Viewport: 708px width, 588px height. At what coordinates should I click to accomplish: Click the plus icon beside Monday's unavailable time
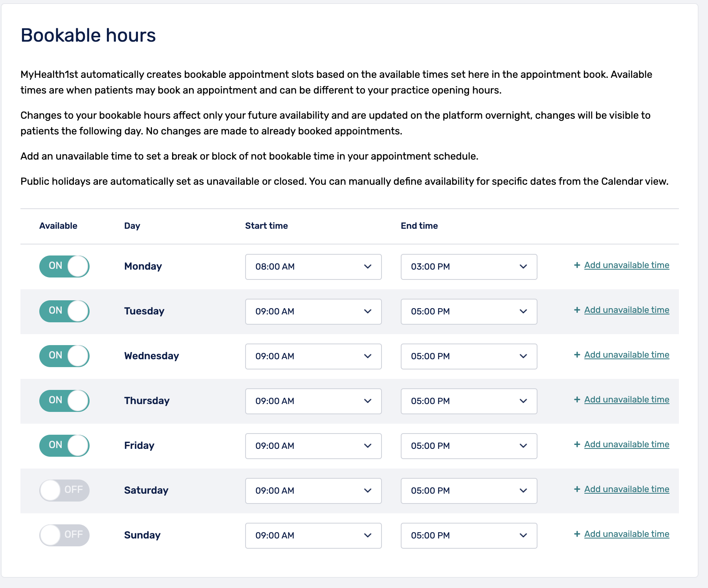pos(577,265)
